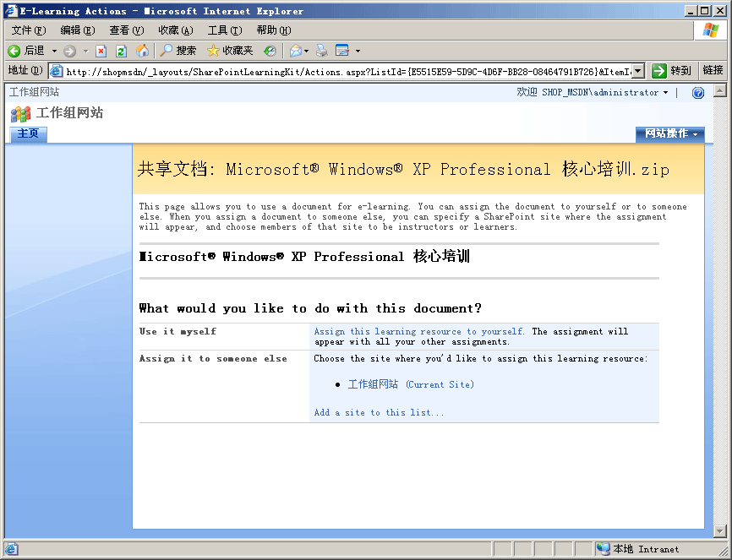Click the bold 'Microsoft® Windows® XP Professional 核心培训' heading
This screenshot has height=560, width=732.
tap(304, 256)
